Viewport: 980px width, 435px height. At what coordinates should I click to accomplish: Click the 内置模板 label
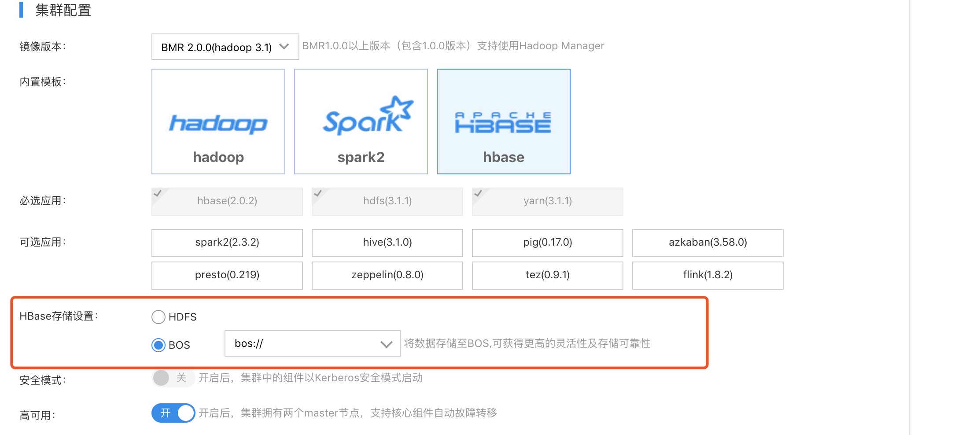[43, 81]
